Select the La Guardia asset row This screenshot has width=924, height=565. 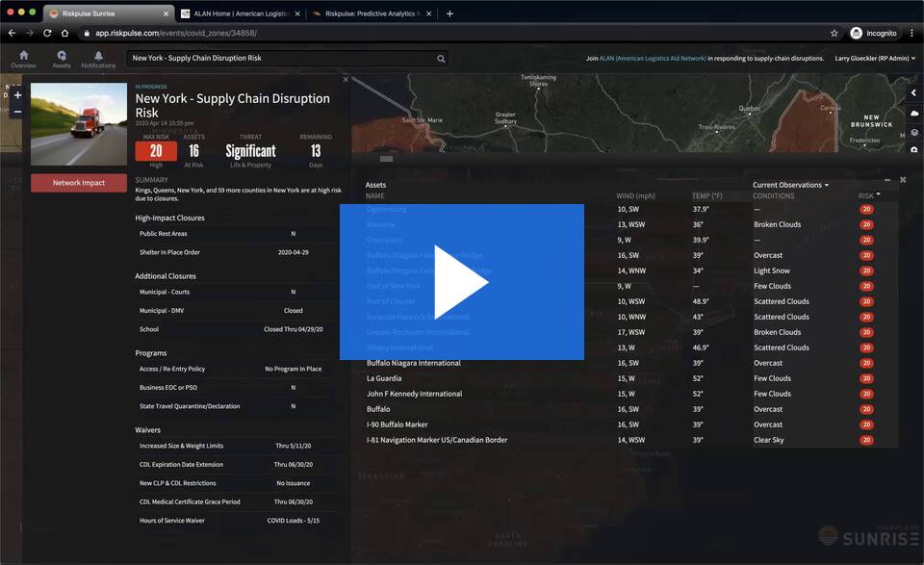630,378
